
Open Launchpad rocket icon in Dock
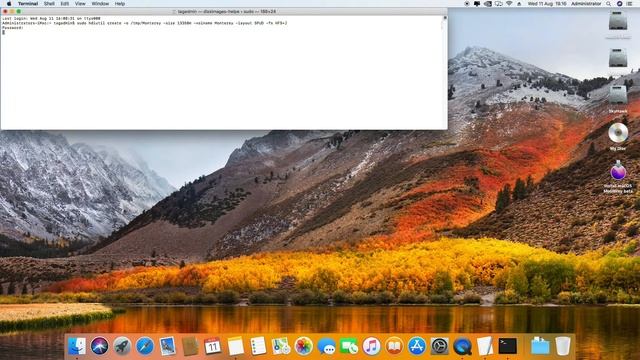click(x=122, y=346)
